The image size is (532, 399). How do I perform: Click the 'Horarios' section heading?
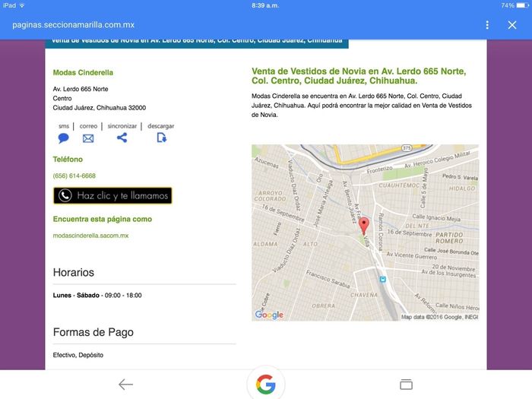[73, 272]
